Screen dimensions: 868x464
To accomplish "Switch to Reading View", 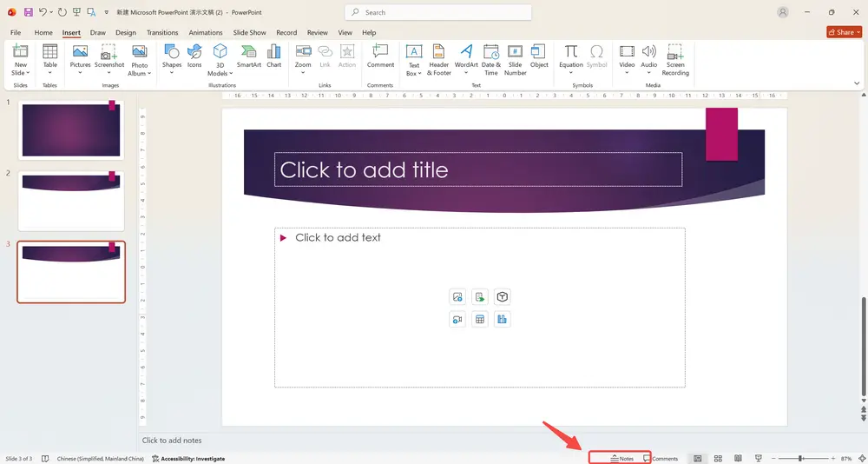I will (738, 459).
